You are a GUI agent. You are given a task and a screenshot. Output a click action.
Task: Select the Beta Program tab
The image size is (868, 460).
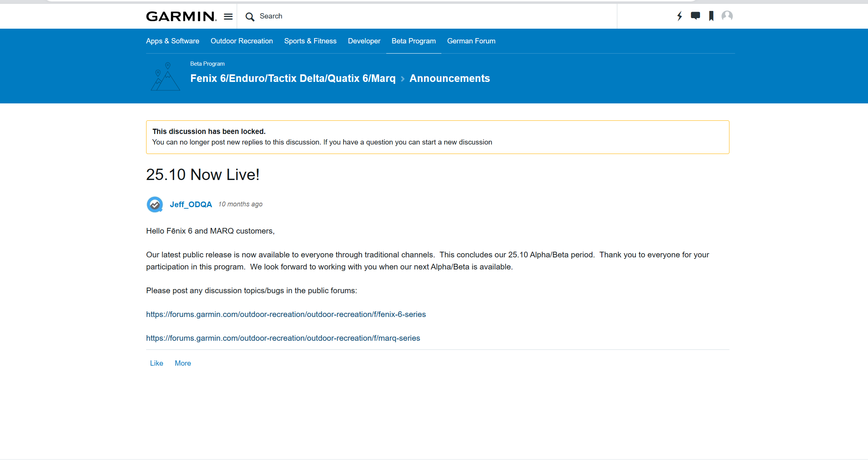tap(414, 41)
